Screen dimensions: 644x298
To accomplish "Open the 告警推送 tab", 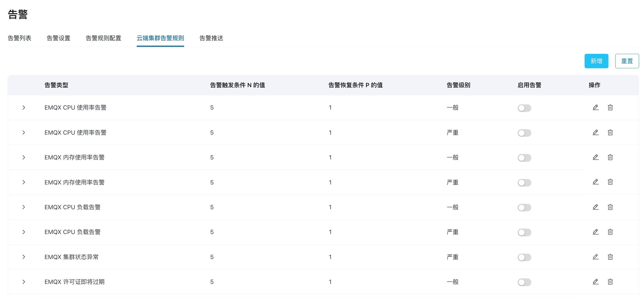I will pyautogui.click(x=211, y=38).
